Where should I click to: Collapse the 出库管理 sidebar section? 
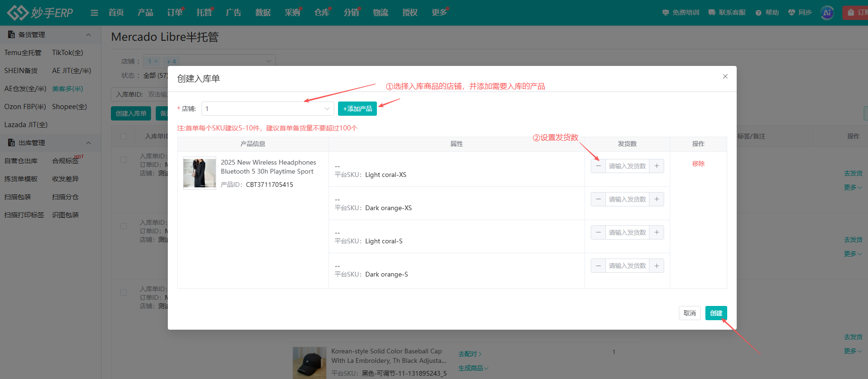click(x=88, y=143)
